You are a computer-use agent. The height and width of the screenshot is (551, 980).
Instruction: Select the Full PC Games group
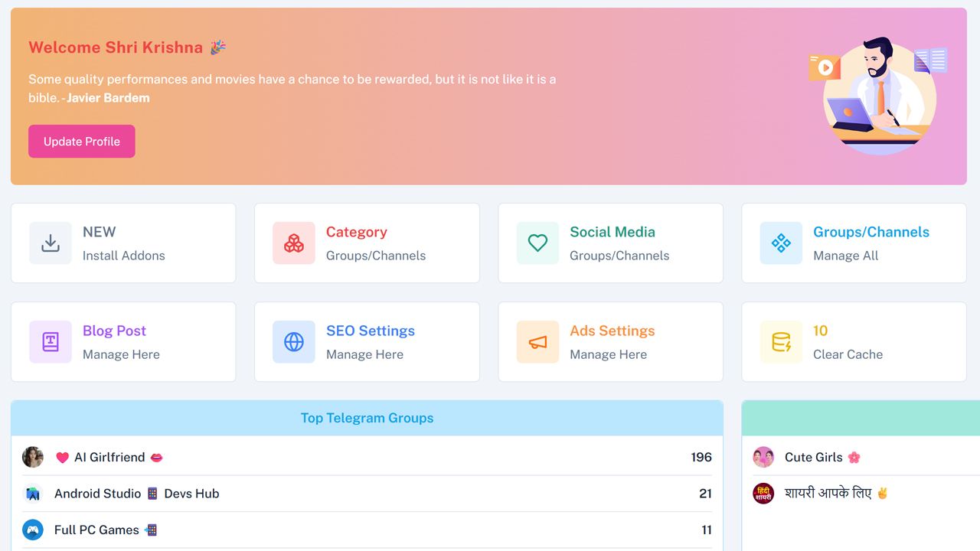click(96, 530)
